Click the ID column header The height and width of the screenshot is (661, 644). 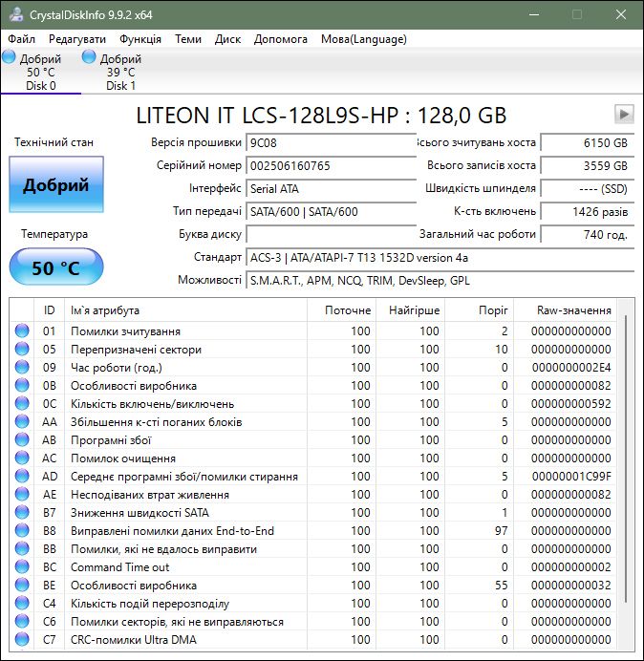[x=49, y=310]
